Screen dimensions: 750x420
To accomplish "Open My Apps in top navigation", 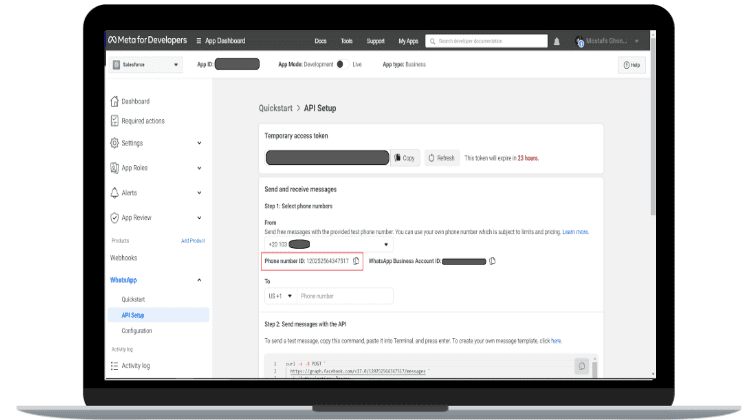I will [408, 41].
